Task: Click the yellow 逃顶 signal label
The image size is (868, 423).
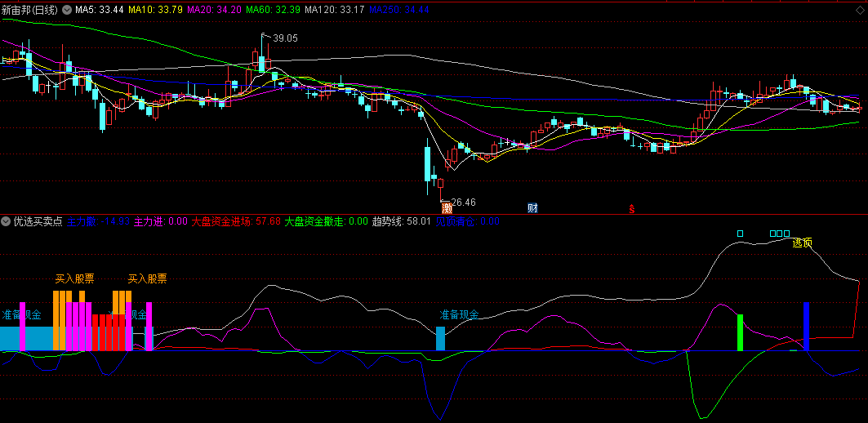Action: tap(802, 243)
